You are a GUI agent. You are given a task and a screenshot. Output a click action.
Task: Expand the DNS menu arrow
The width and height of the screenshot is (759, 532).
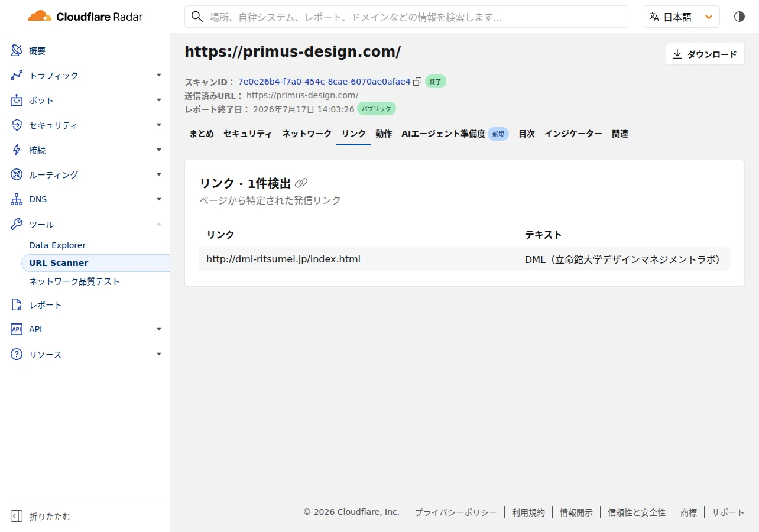[x=159, y=199]
